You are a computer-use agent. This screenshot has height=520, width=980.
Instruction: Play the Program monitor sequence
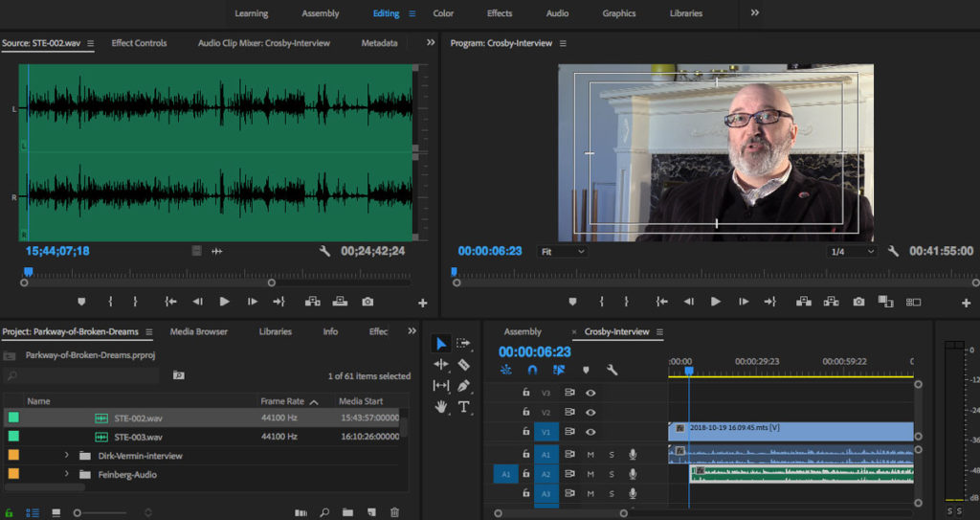[716, 302]
